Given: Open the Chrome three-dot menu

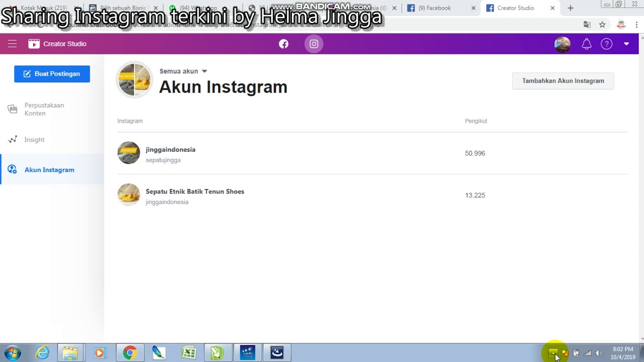Looking at the screenshot, I should [x=636, y=25].
